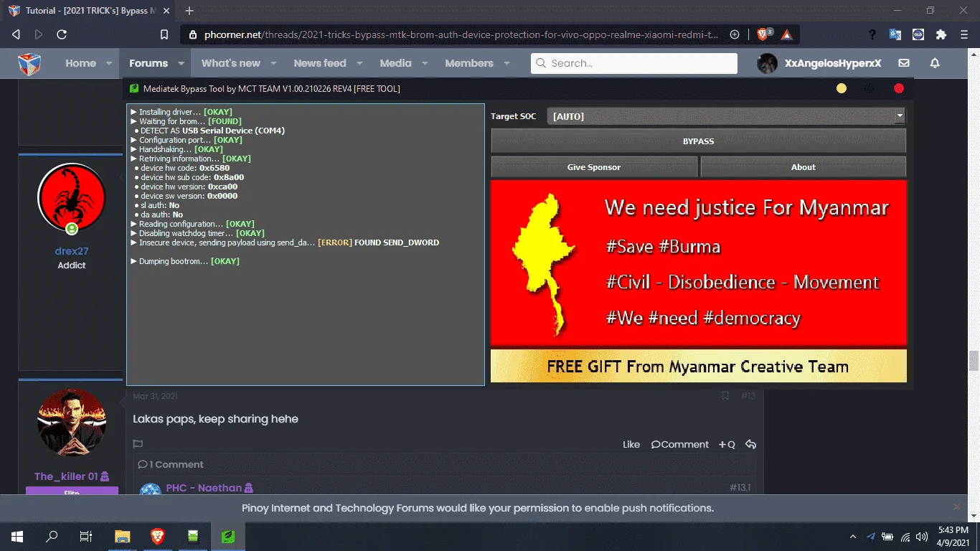Expand the What's new dropdown arrow
The image size is (980, 551).
273,63
